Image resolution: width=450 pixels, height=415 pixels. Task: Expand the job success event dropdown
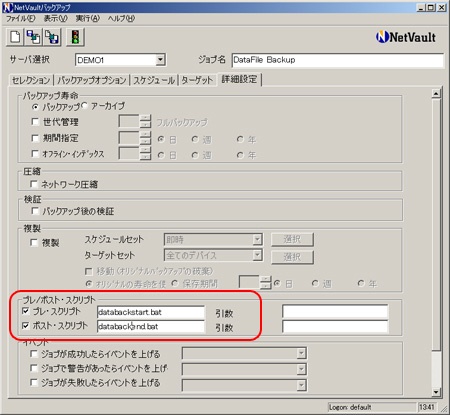(x=301, y=353)
